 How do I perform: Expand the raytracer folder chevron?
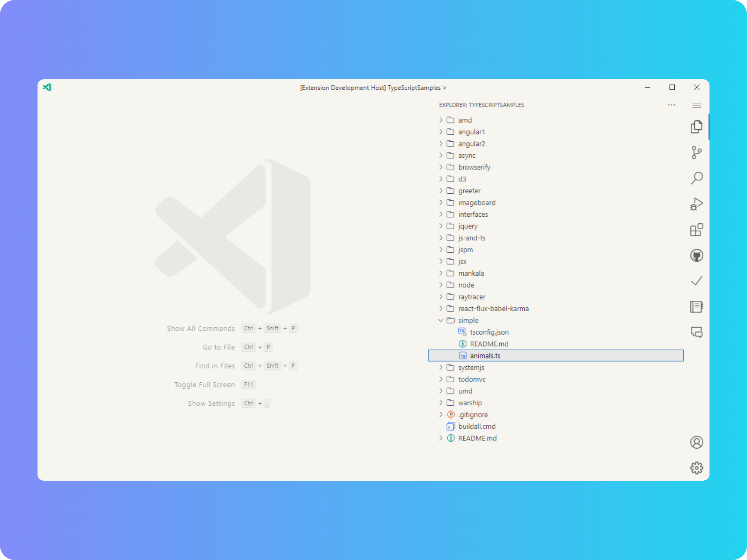(441, 297)
